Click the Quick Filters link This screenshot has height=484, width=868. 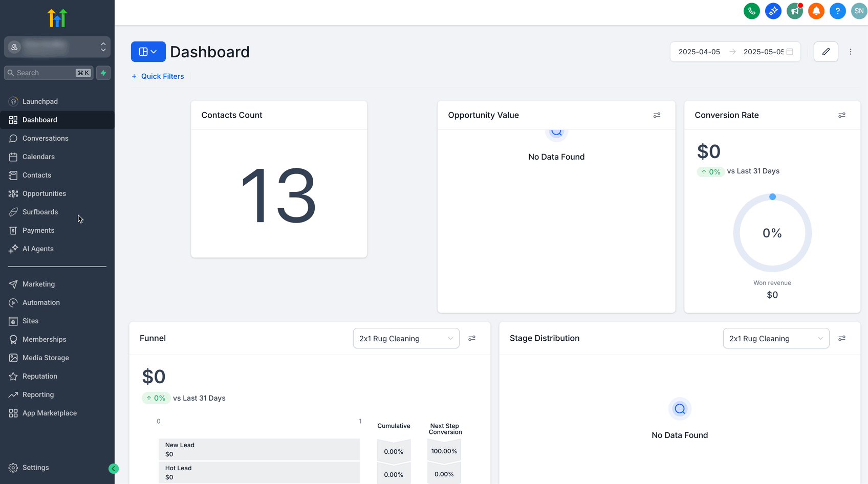pyautogui.click(x=162, y=76)
